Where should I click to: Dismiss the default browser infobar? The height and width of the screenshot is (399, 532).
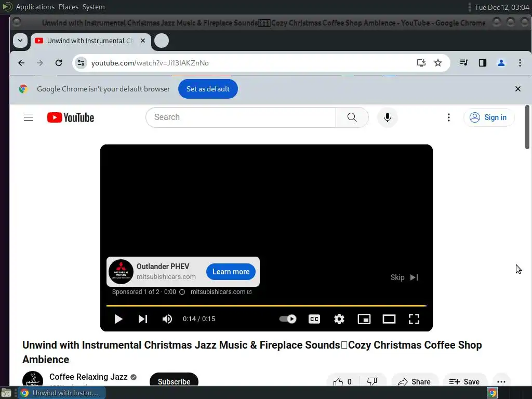coord(518,89)
